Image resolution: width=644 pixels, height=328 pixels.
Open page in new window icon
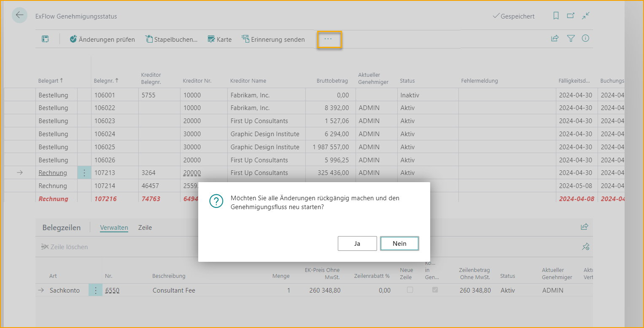[x=571, y=16]
